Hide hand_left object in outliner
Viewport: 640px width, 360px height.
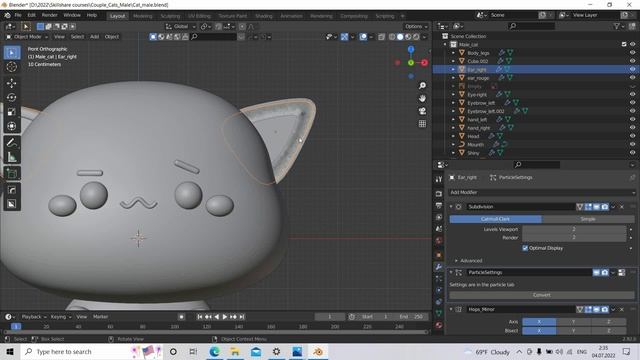pos(632,119)
